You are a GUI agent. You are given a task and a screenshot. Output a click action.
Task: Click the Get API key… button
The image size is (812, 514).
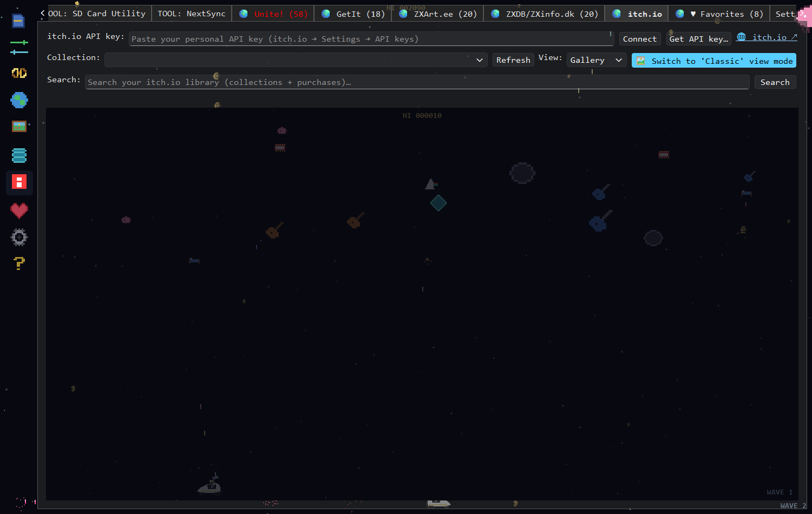pyautogui.click(x=698, y=39)
